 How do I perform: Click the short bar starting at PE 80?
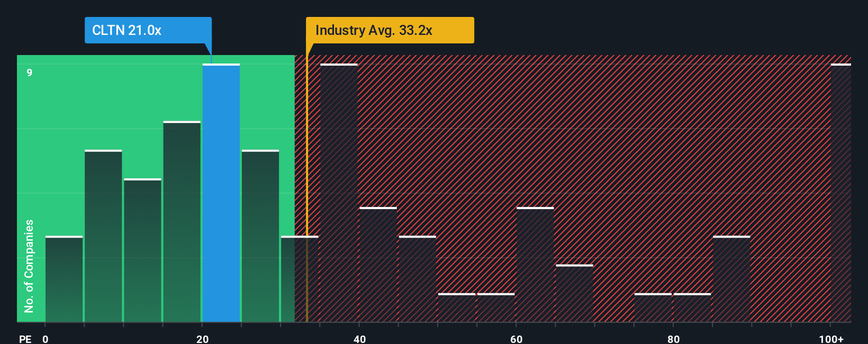[692, 307]
